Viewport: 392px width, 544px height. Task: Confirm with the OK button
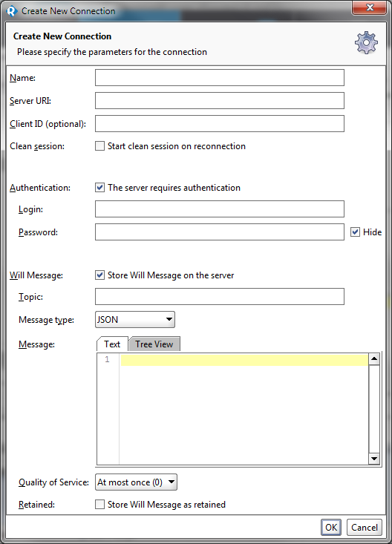(331, 528)
